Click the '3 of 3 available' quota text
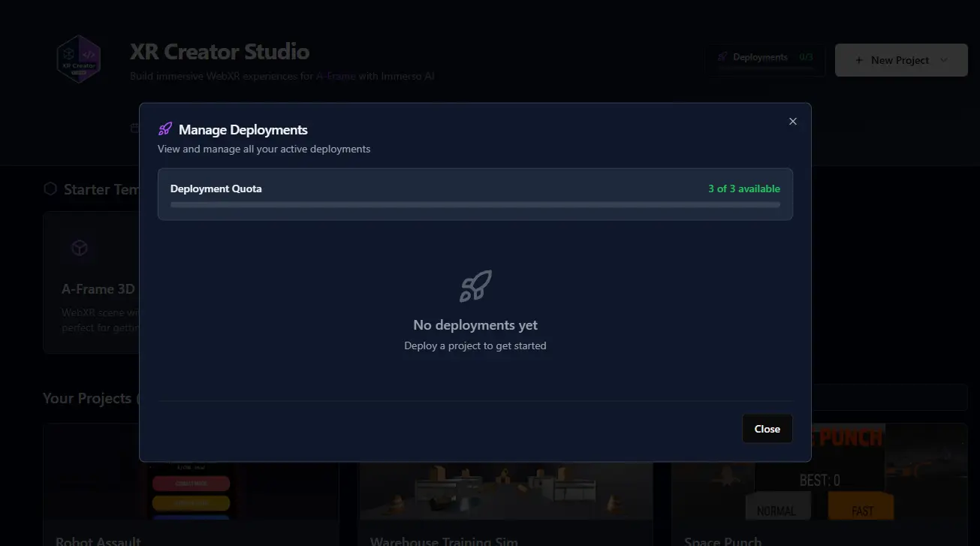980x546 pixels. click(x=743, y=189)
